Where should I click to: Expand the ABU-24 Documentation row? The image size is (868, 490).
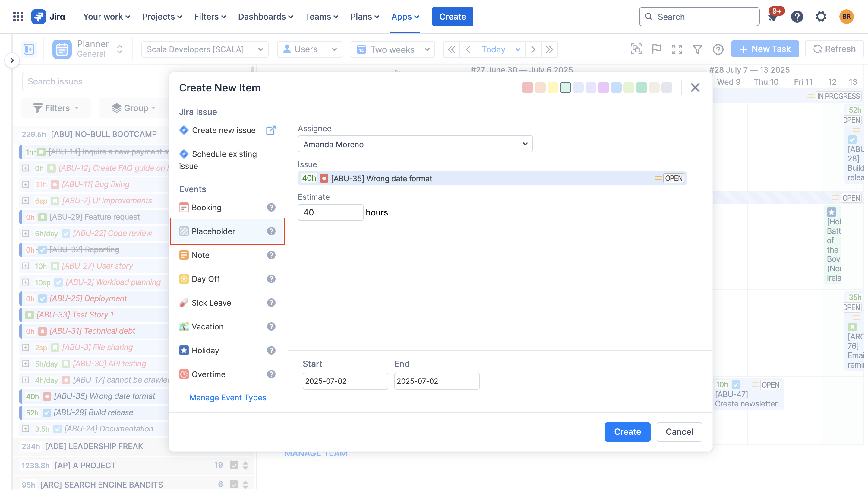pyautogui.click(x=26, y=429)
